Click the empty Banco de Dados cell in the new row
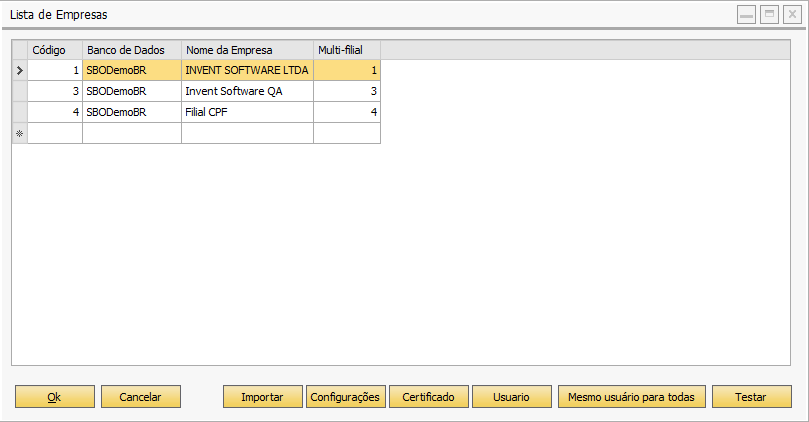Viewport: 809px width, 422px height. click(x=132, y=133)
